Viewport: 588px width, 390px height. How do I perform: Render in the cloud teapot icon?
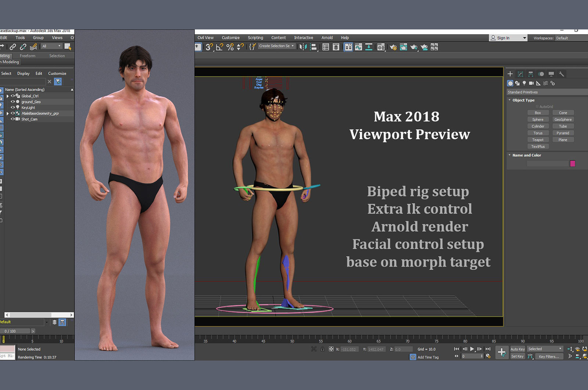424,47
